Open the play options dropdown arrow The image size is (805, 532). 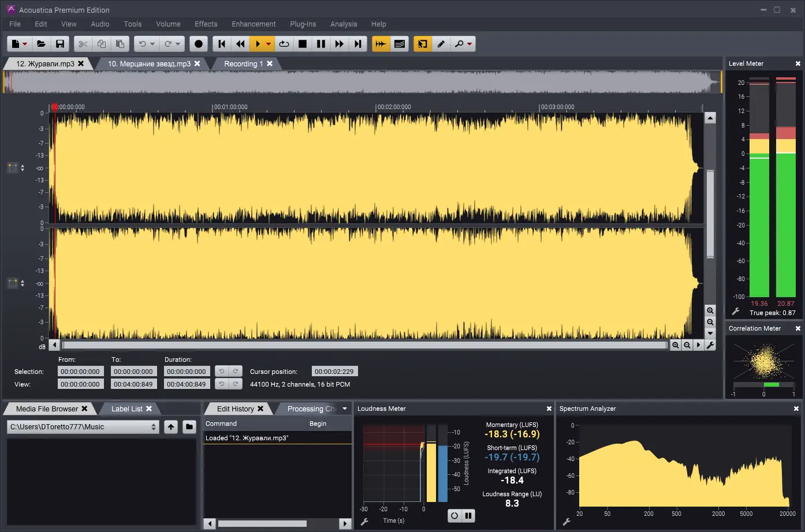coord(269,44)
